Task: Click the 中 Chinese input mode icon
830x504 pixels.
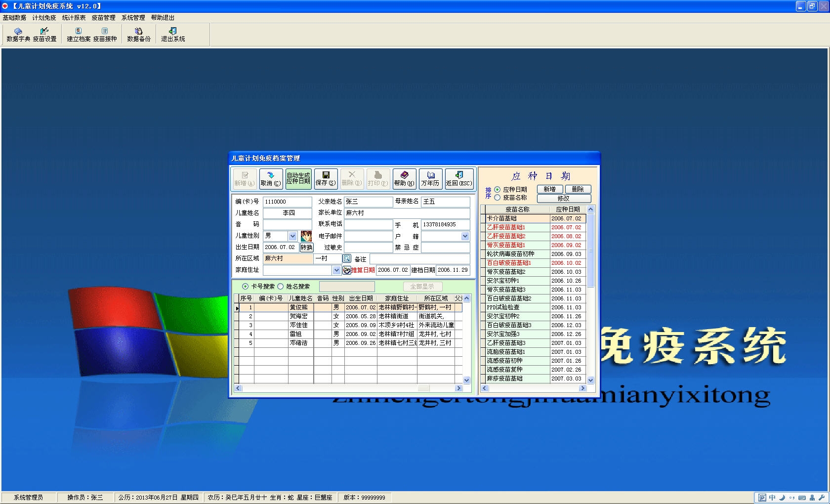Action: click(x=772, y=498)
